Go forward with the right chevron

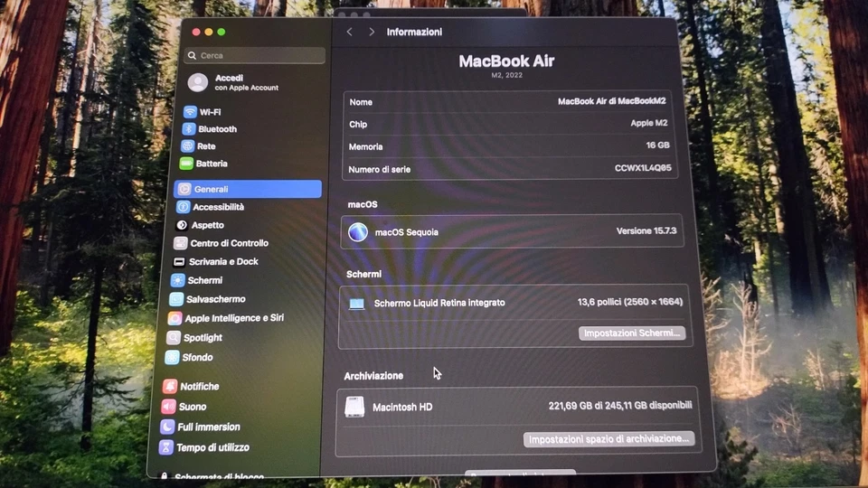[x=372, y=33]
